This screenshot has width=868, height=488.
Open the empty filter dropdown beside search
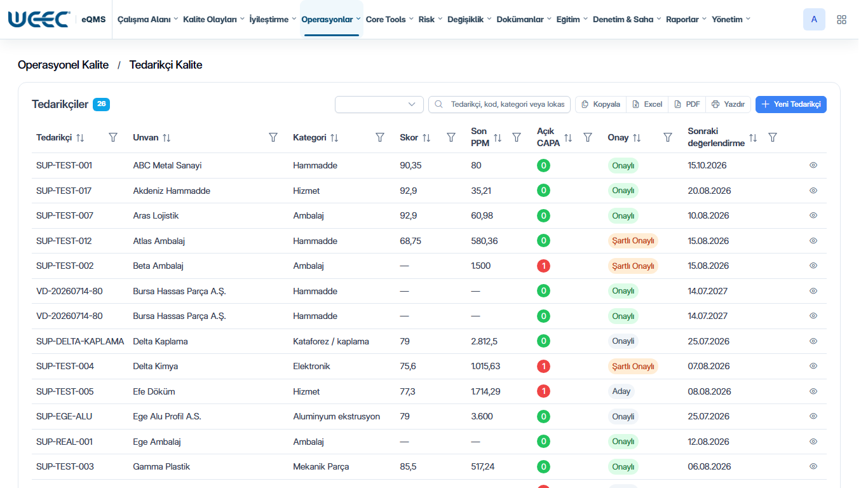[x=379, y=104]
